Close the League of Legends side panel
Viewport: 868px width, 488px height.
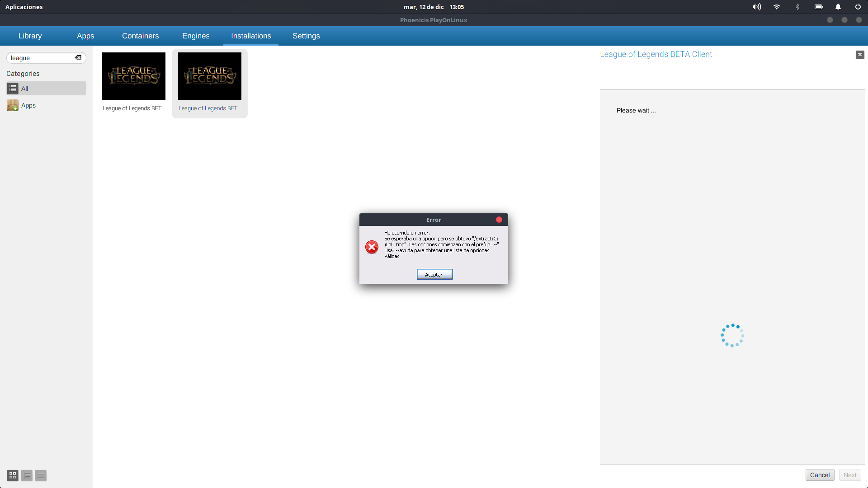(x=860, y=55)
